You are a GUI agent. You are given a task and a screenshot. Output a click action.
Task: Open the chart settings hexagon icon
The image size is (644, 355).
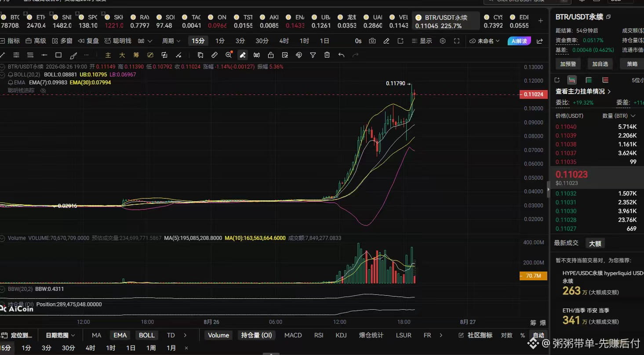[x=443, y=41]
